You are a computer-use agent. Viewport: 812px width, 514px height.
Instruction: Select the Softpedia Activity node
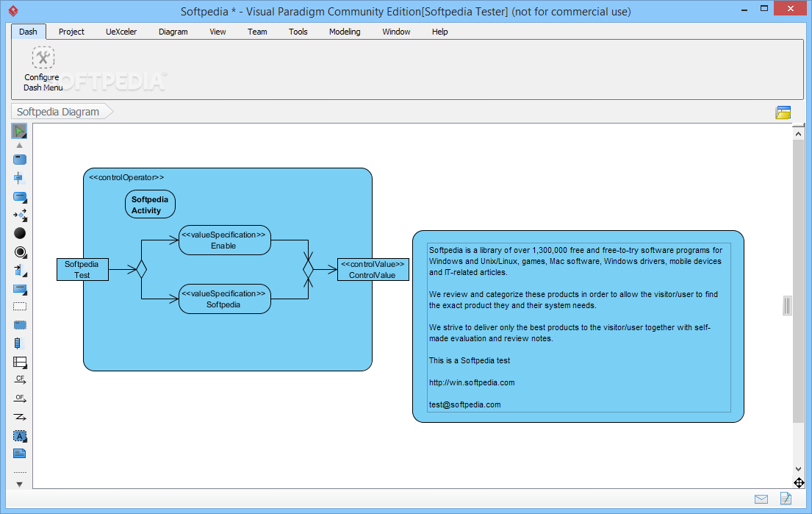[x=150, y=204]
